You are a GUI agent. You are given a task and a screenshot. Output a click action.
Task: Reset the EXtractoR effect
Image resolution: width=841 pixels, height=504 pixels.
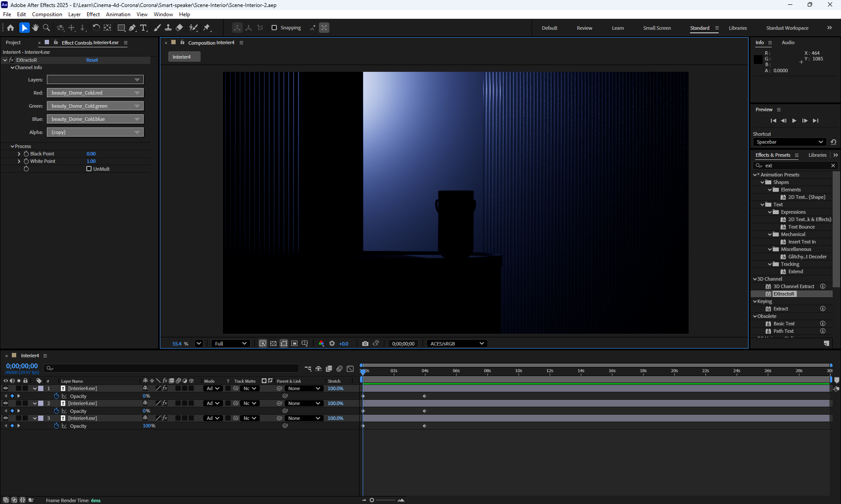[92, 60]
